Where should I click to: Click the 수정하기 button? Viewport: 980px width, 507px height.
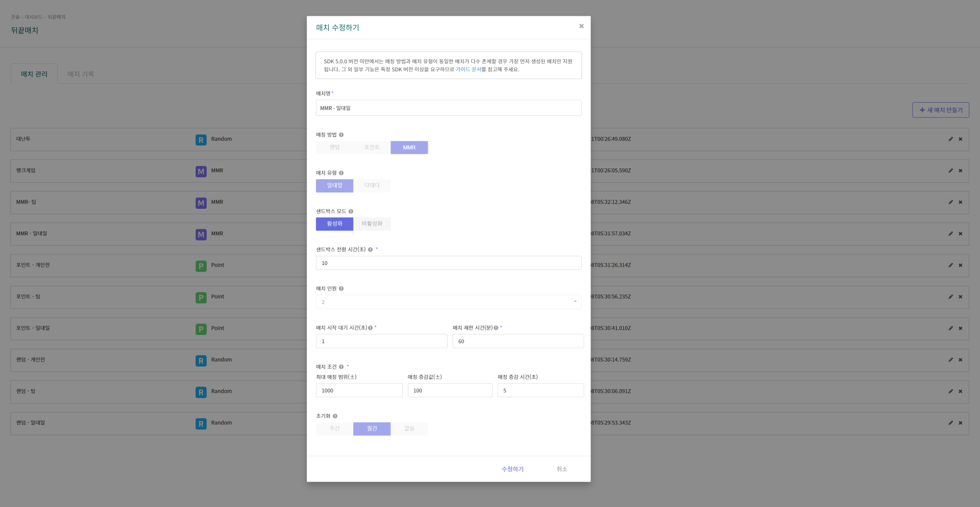tap(512, 469)
